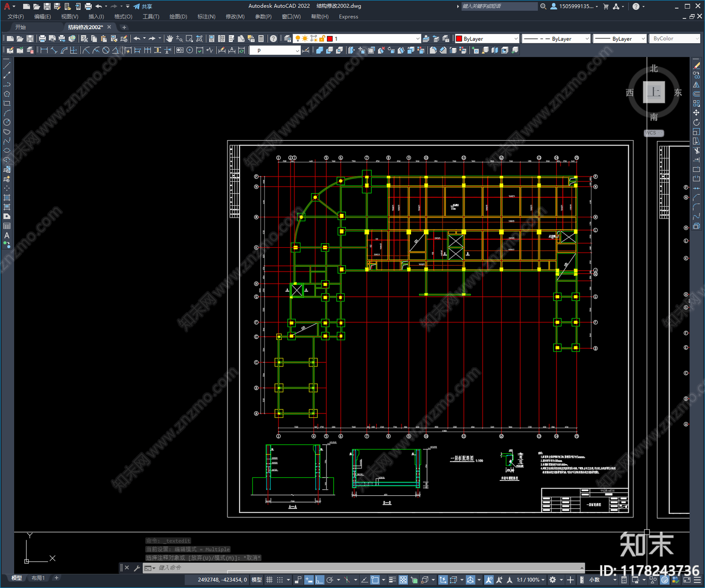This screenshot has height=588, width=705.
Task: Select the Hatch tool in draw toolbar
Action: click(7, 197)
